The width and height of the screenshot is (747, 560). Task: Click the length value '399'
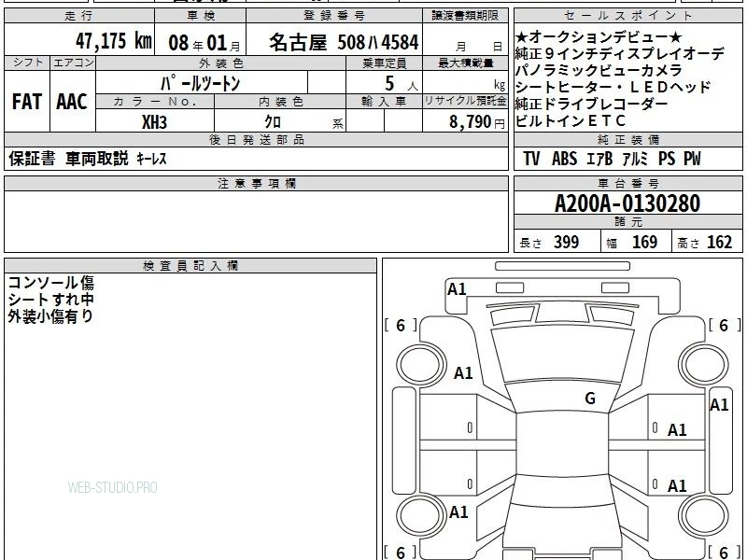point(567,242)
